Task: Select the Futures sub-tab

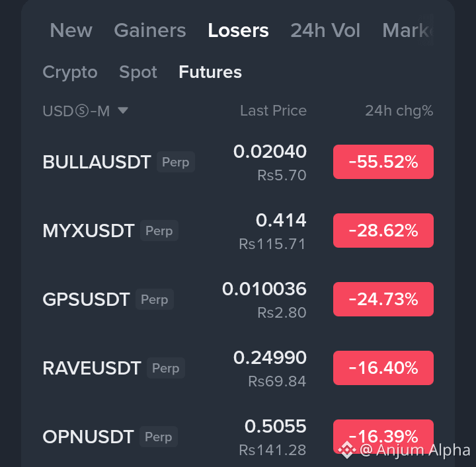Action: pyautogui.click(x=210, y=72)
